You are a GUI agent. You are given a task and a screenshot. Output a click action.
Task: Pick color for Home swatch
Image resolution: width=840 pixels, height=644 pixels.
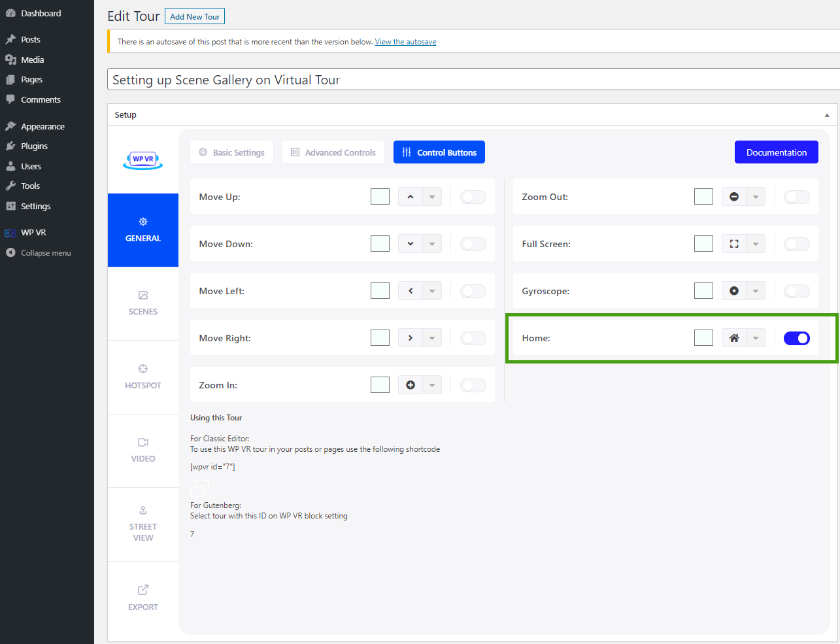coord(703,338)
